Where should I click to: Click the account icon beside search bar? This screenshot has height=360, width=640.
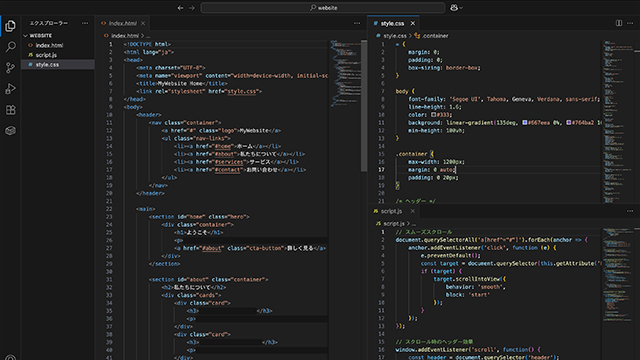(x=454, y=8)
